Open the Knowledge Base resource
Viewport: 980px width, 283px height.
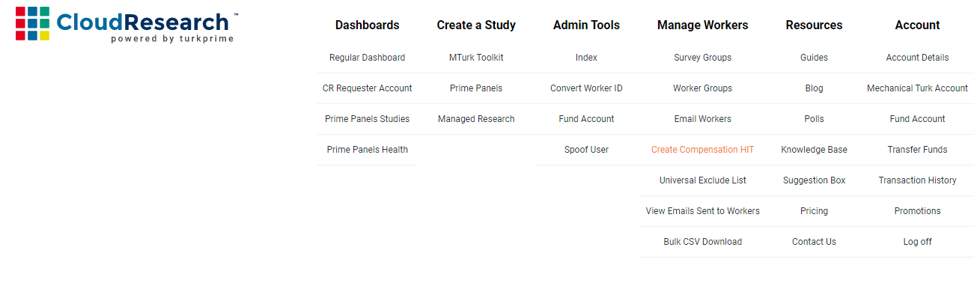coord(814,150)
